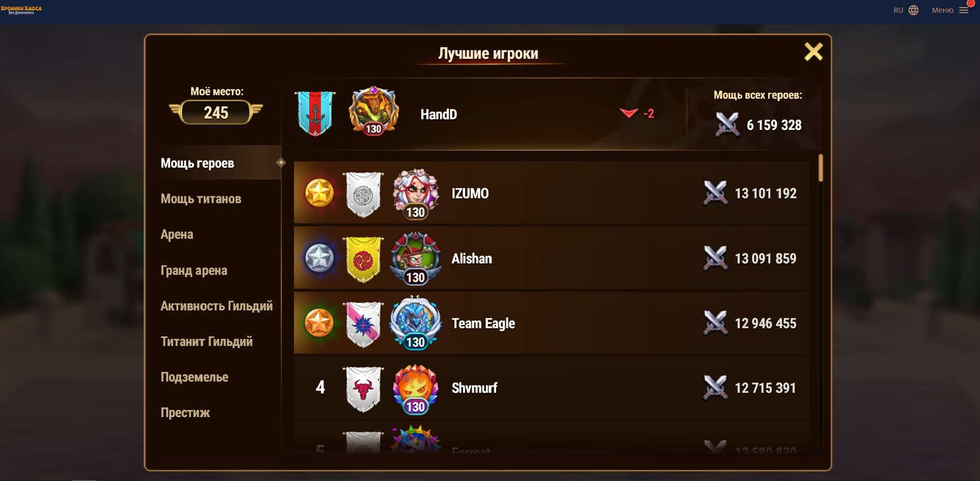This screenshot has height=481, width=980.
Task: Click the gold star first-place medal
Action: pyautogui.click(x=319, y=193)
